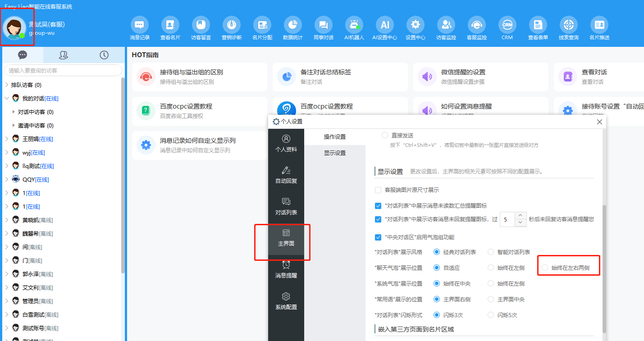Open 同事对话 from the toolbar
This screenshot has width=644, height=341.
(x=323, y=28)
